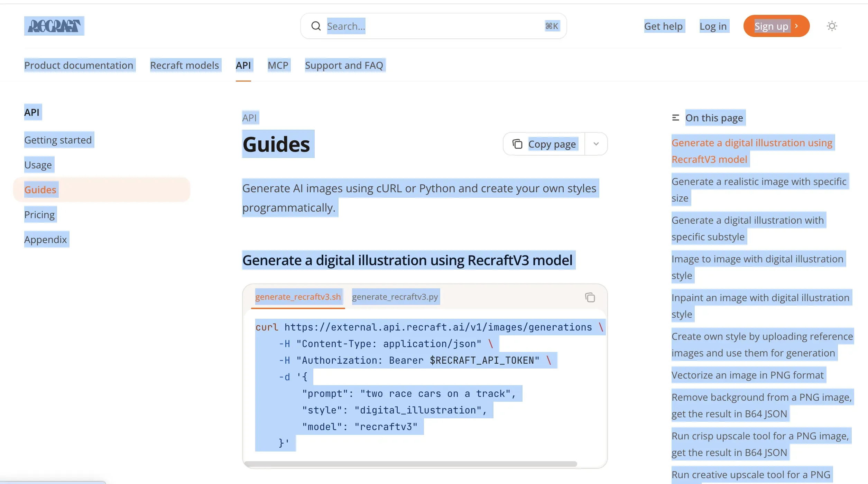Click the Recraft logo
This screenshot has height=484, width=868.
coord(54,26)
